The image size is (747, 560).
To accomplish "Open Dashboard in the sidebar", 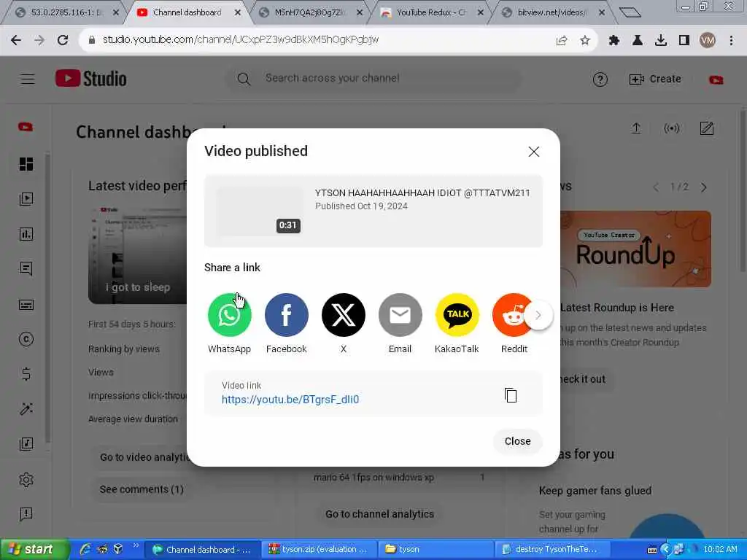I will pos(26,164).
